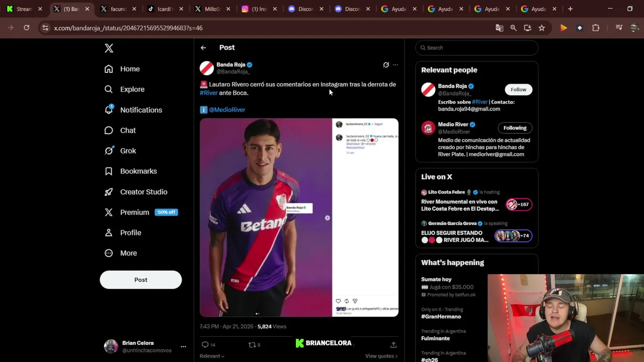The height and width of the screenshot is (362, 644).
Task: Click the Brian Celora account avatar
Action: coord(111,346)
